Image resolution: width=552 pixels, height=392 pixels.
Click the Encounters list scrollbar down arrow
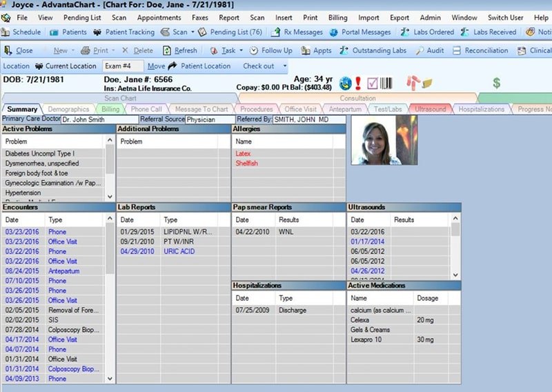pyautogui.click(x=110, y=379)
